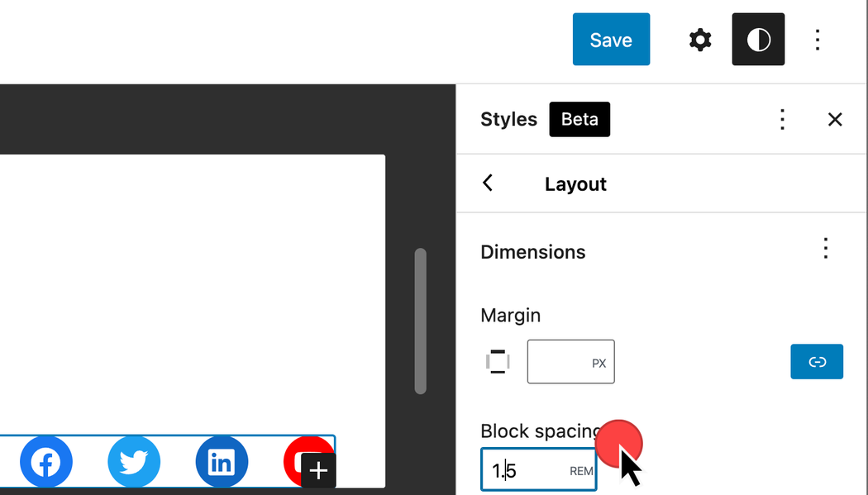
Task: Click the margin box sides icon
Action: [x=498, y=362]
